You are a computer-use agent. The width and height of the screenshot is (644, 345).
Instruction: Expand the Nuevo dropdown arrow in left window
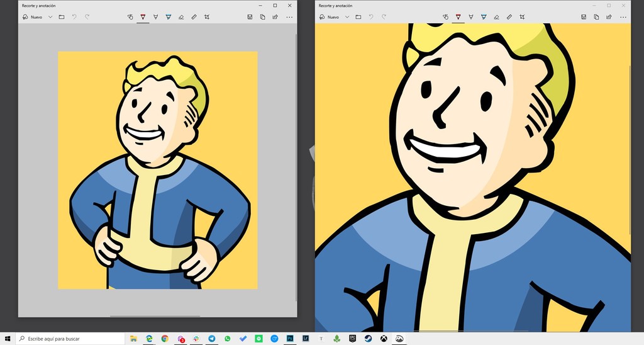(x=50, y=17)
